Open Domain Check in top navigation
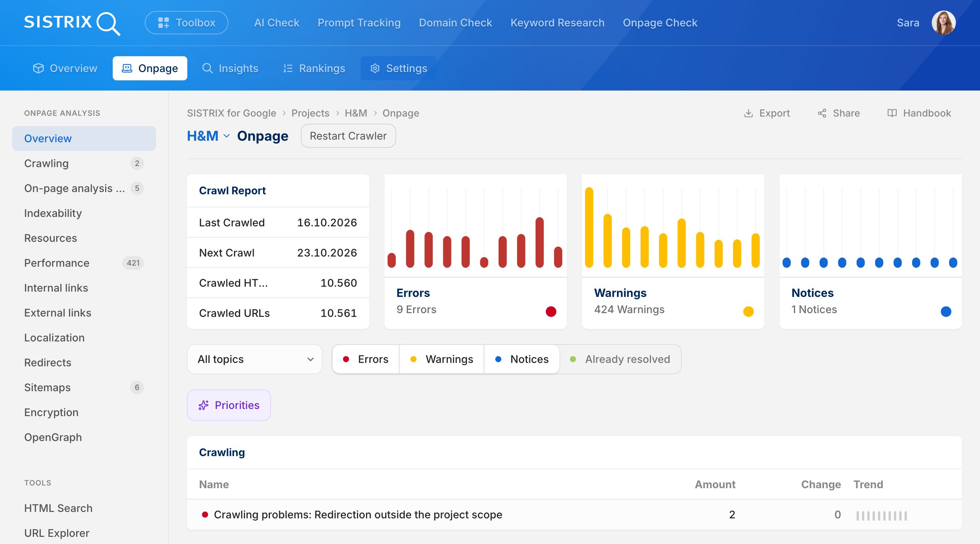The image size is (980, 544). (455, 23)
